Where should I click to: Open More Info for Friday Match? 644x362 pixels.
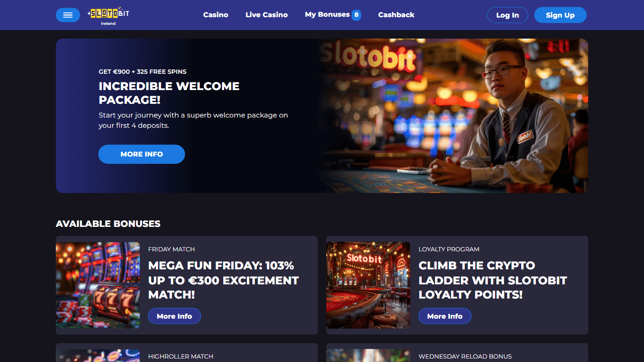(x=174, y=316)
